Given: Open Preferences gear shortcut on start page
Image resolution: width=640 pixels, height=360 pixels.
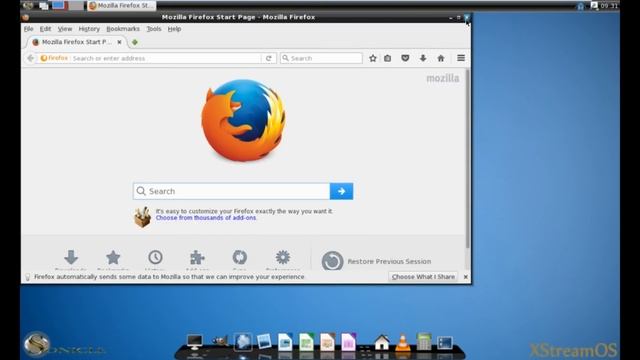Looking at the screenshot, I should 282,259.
